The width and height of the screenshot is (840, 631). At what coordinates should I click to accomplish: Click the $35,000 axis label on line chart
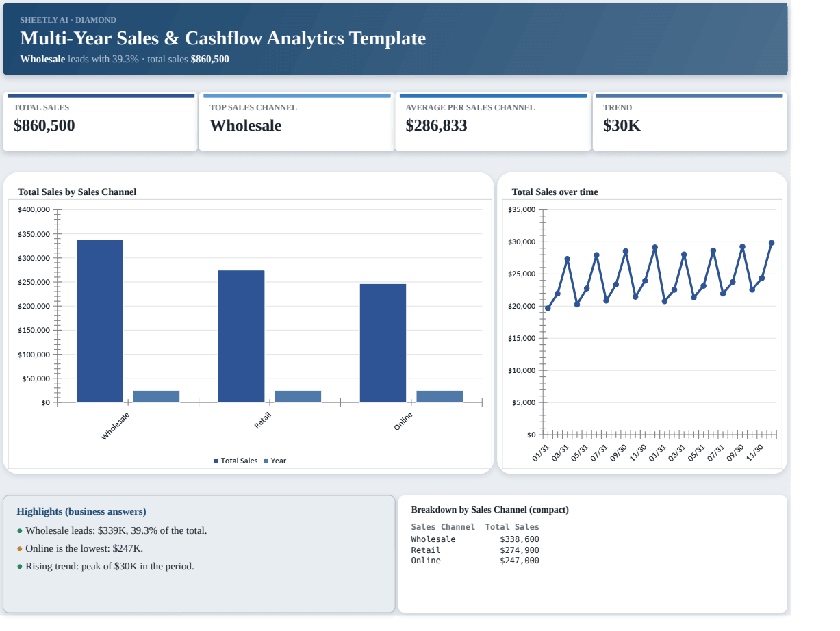522,209
